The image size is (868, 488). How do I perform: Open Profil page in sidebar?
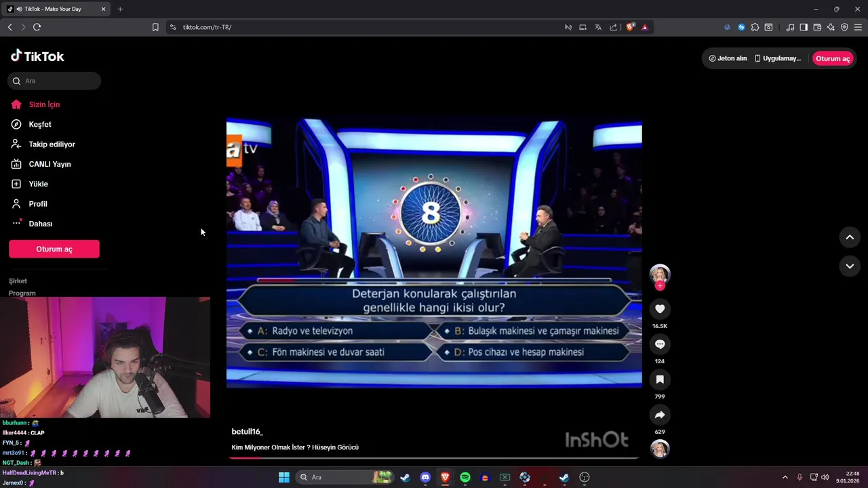coord(28,204)
